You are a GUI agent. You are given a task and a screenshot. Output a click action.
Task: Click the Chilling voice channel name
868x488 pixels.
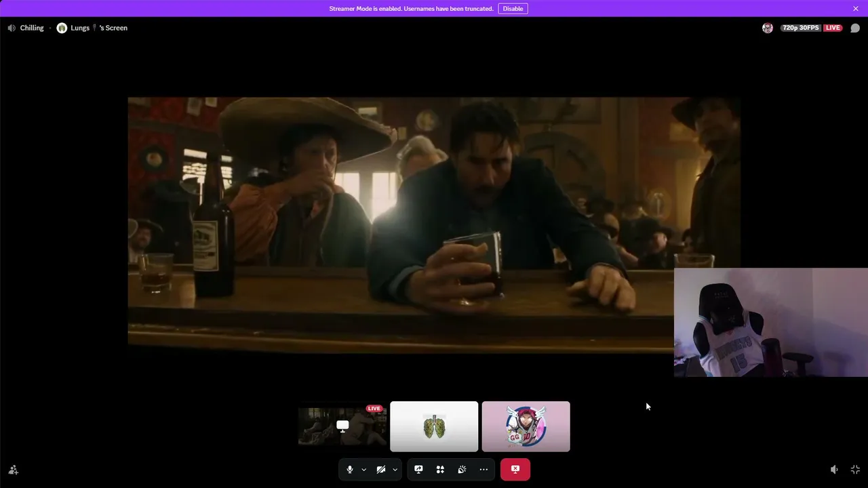pyautogui.click(x=32, y=28)
